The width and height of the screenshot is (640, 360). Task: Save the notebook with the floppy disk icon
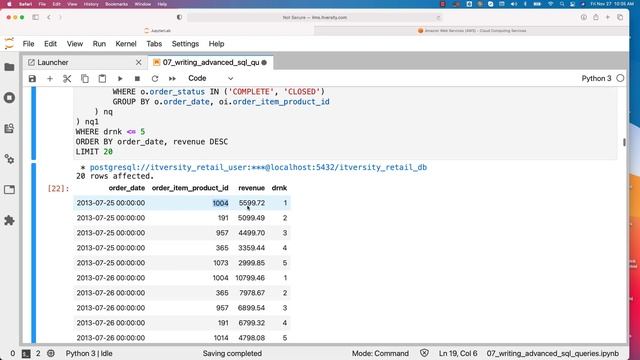(x=32, y=78)
